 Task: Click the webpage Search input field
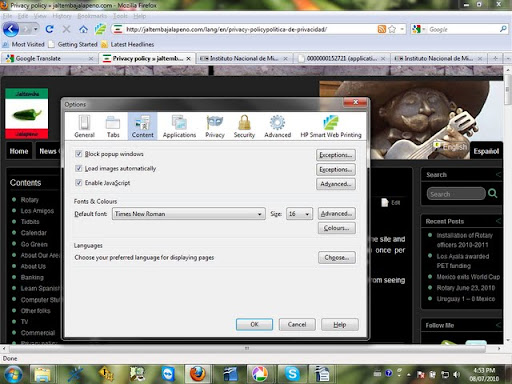[x=456, y=194]
